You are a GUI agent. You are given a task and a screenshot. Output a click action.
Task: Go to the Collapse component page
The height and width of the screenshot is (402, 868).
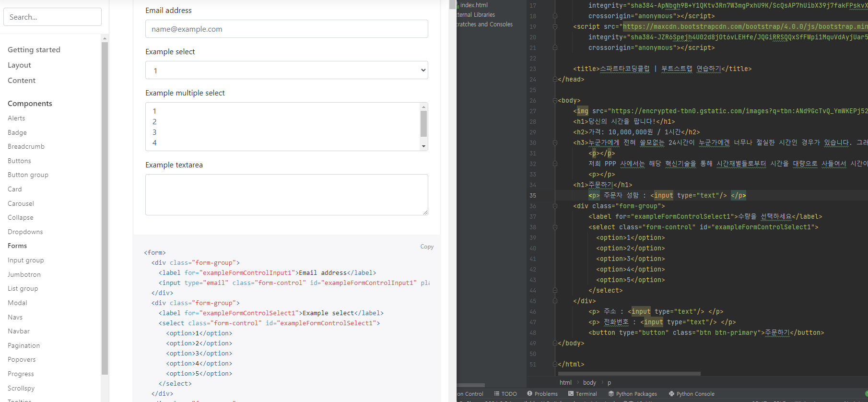(x=21, y=217)
